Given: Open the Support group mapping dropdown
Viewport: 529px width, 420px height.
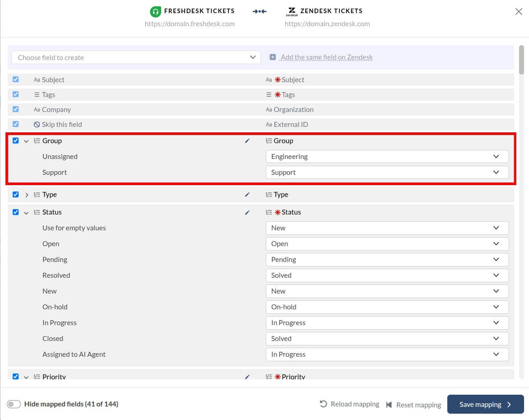Looking at the screenshot, I should click(x=387, y=173).
